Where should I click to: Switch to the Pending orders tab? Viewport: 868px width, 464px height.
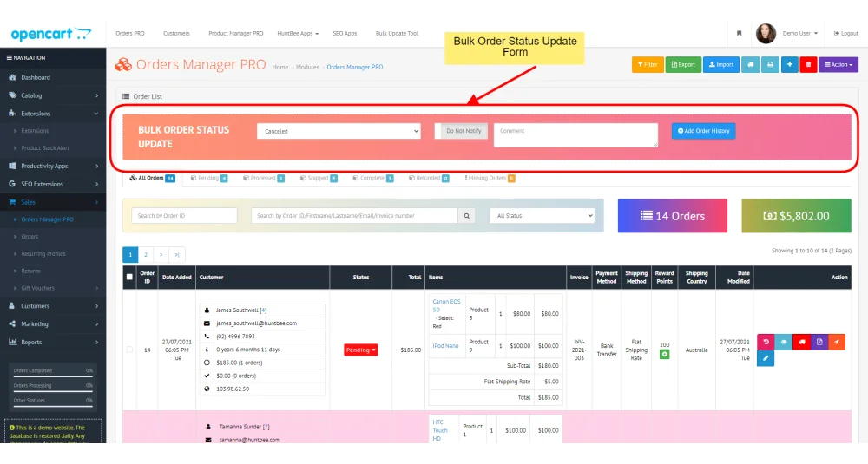coord(209,178)
